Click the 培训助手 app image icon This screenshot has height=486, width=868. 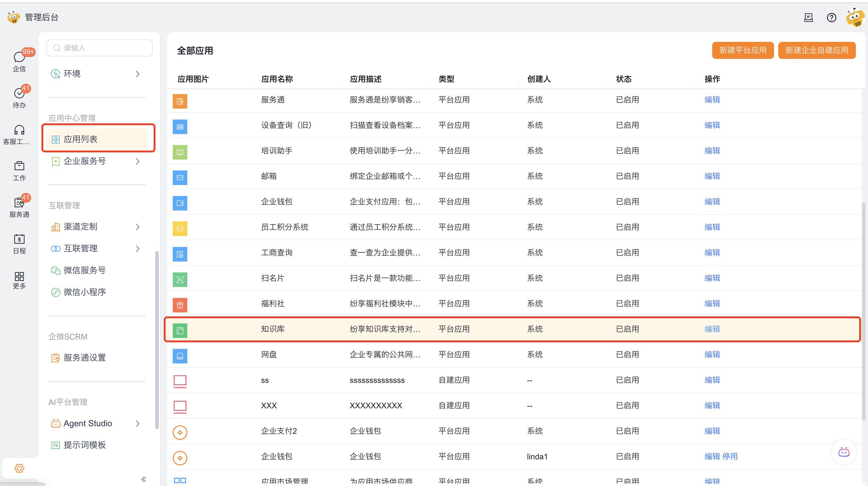(x=180, y=152)
